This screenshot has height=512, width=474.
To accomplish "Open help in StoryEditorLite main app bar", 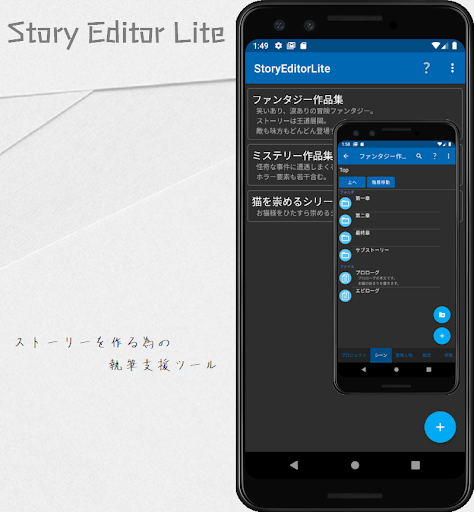I will [x=426, y=68].
